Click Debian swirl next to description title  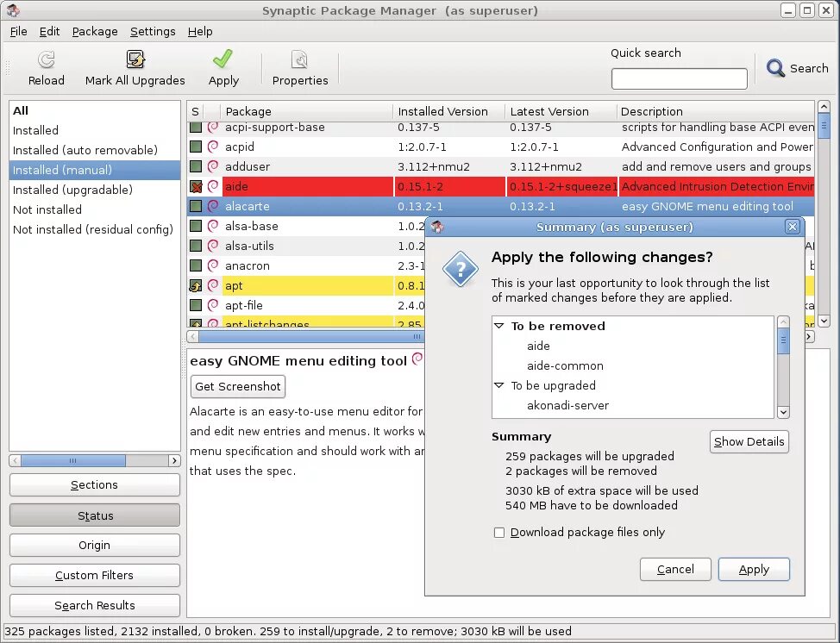click(x=417, y=359)
